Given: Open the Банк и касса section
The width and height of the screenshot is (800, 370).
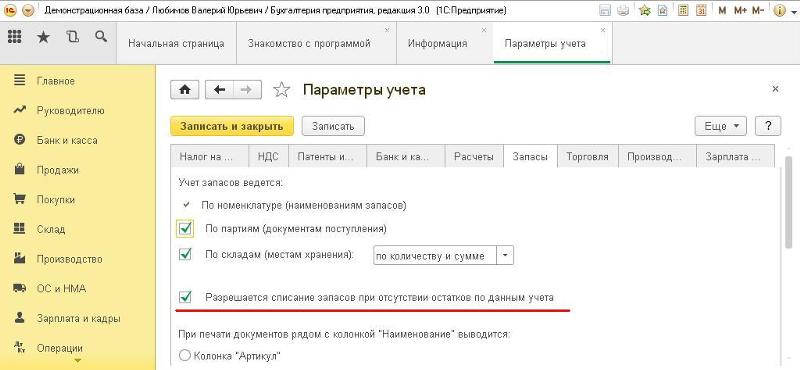Looking at the screenshot, I should click(x=67, y=140).
